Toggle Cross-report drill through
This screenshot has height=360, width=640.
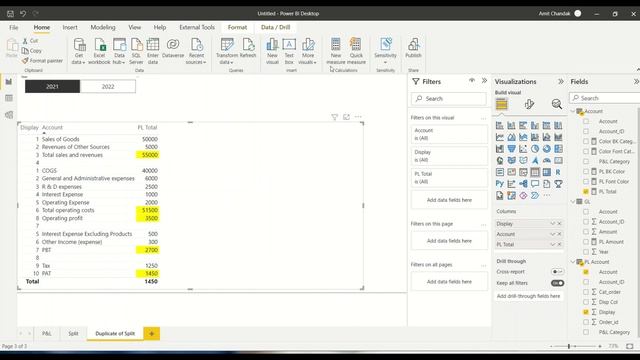pyautogui.click(x=557, y=272)
